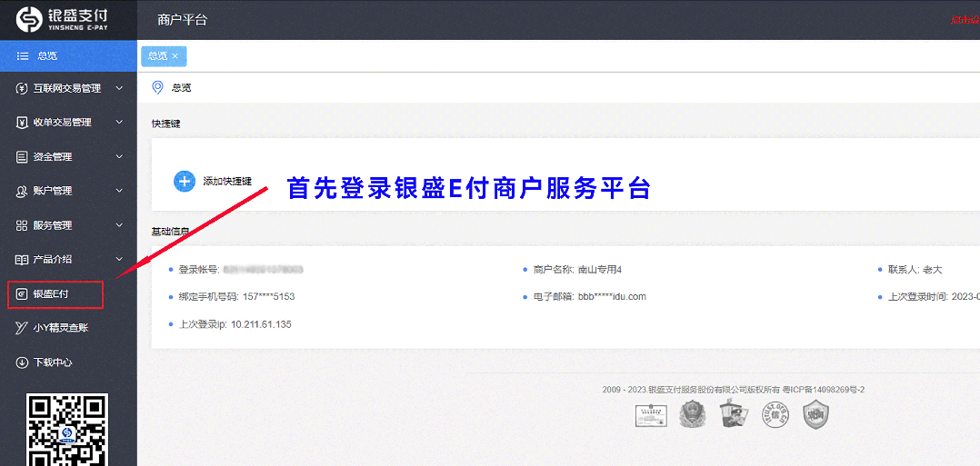Click the 商户名称: 南山专用4 entry
The height and width of the screenshot is (466, 980).
[577, 270]
